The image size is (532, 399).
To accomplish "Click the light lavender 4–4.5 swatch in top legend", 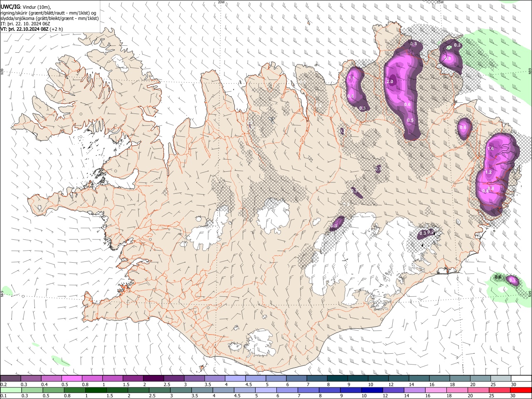I will coord(235,379).
